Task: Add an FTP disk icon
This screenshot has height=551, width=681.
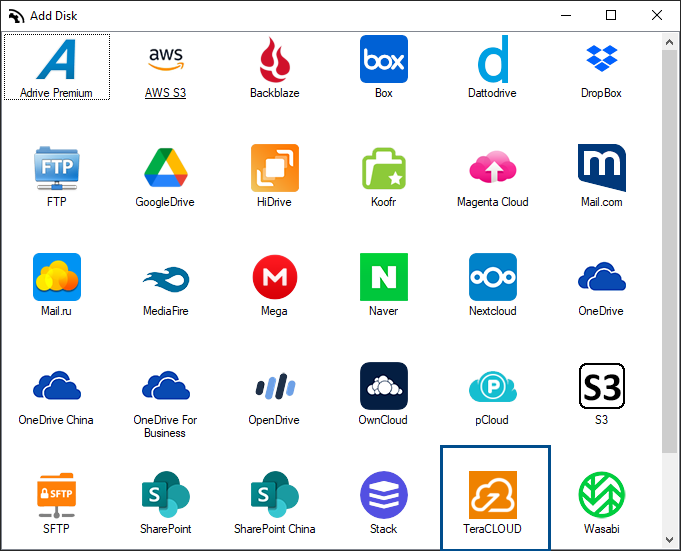Action: pos(57,168)
